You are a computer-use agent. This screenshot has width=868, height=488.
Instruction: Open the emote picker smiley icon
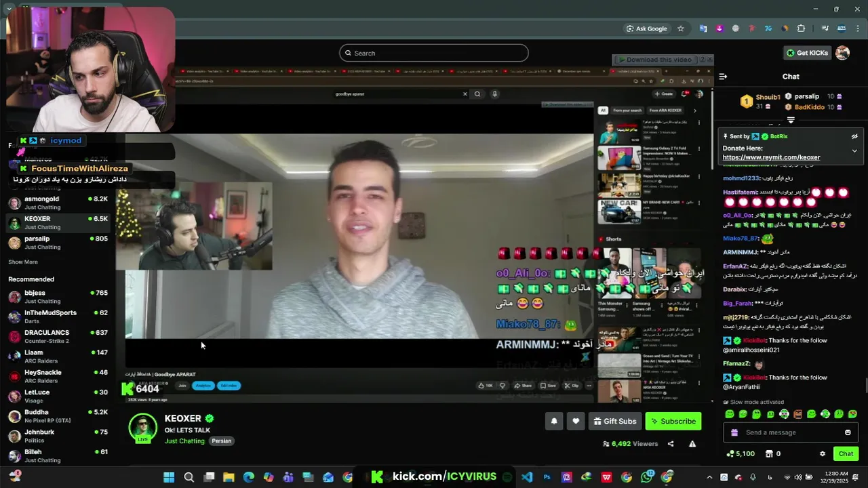pyautogui.click(x=848, y=432)
